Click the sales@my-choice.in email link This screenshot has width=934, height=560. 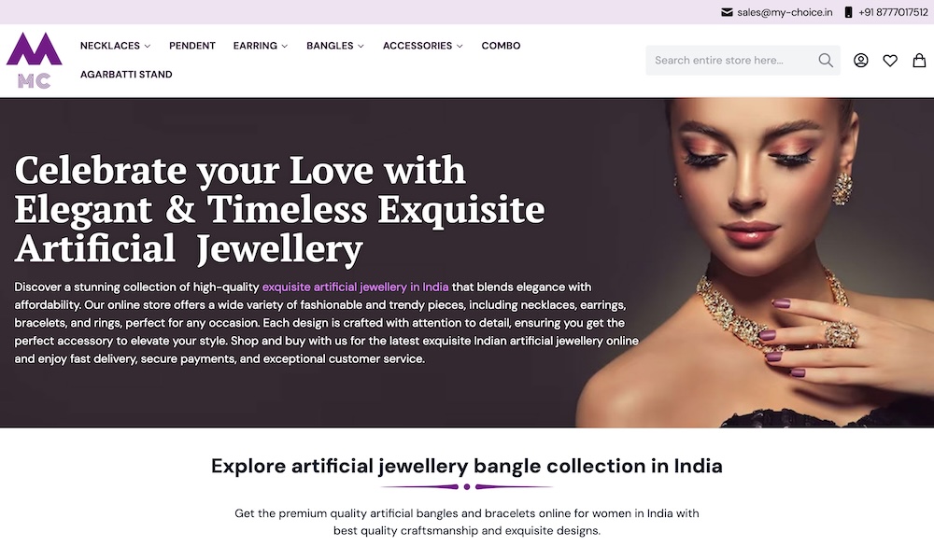pos(785,12)
